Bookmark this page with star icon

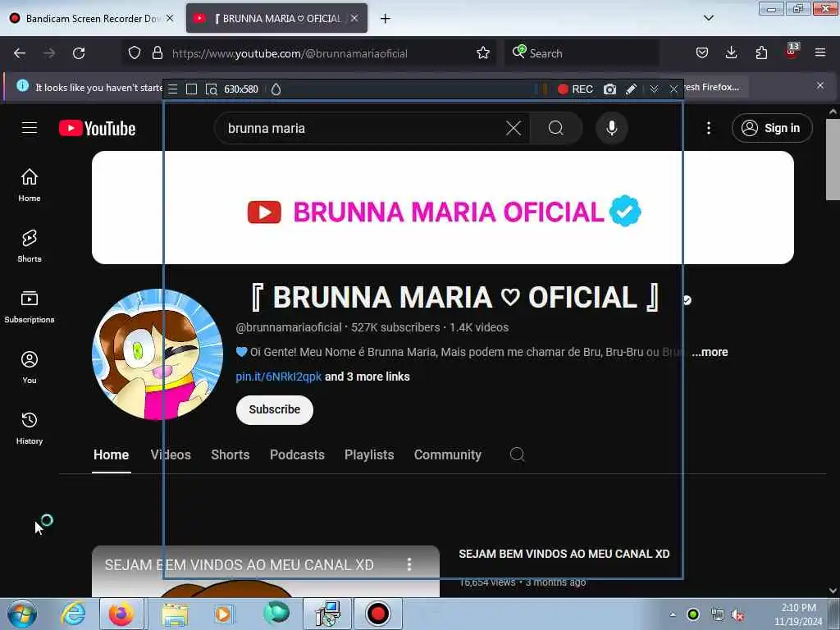[483, 53]
